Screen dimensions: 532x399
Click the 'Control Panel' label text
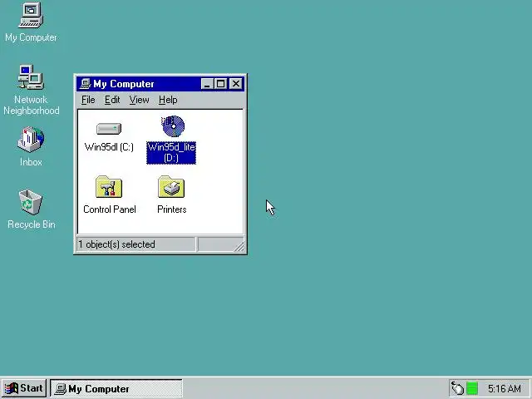coord(109,209)
